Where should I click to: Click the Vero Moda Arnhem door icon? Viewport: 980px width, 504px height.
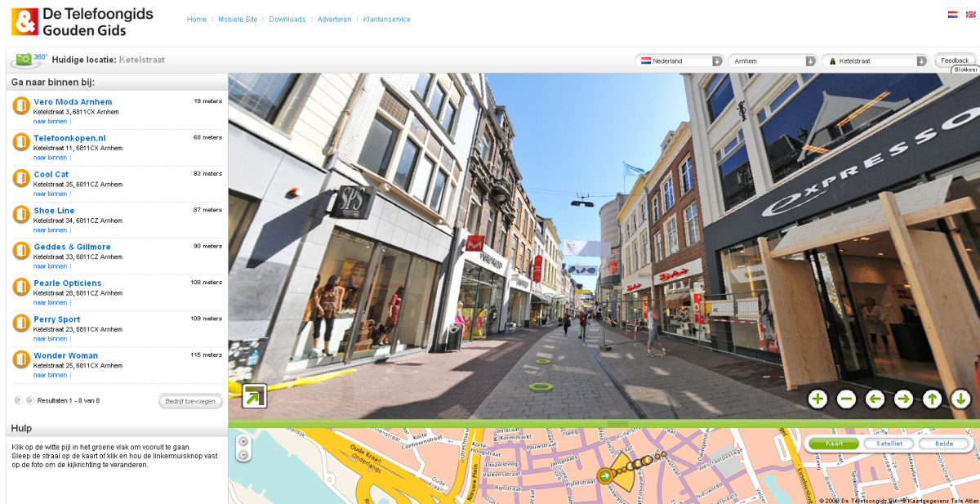(21, 105)
